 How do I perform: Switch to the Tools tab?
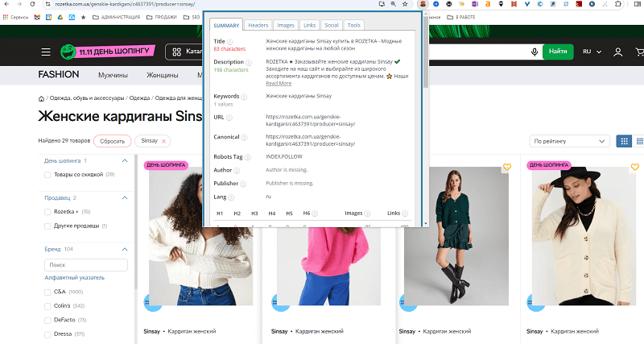[353, 25]
